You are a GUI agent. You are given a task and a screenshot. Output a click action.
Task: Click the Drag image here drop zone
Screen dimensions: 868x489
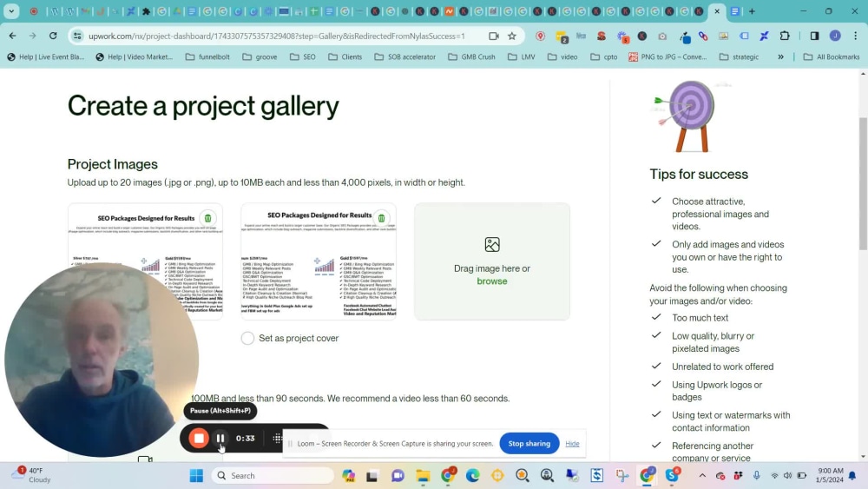pos(492,261)
